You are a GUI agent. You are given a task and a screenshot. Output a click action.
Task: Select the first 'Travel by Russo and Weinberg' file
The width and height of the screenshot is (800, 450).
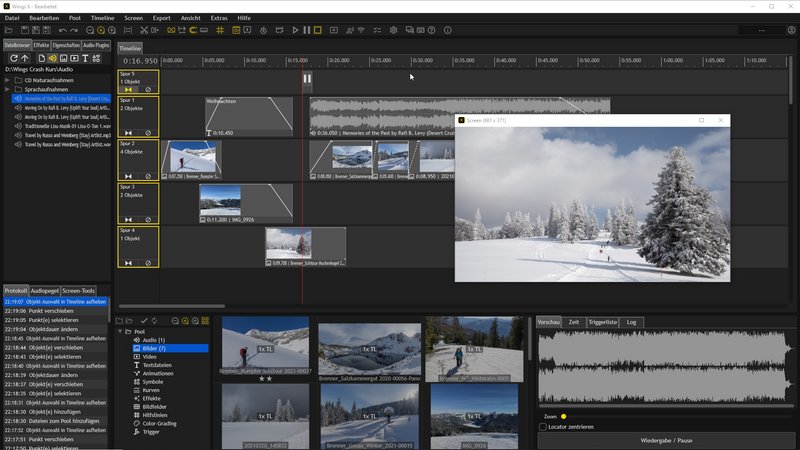click(63, 135)
